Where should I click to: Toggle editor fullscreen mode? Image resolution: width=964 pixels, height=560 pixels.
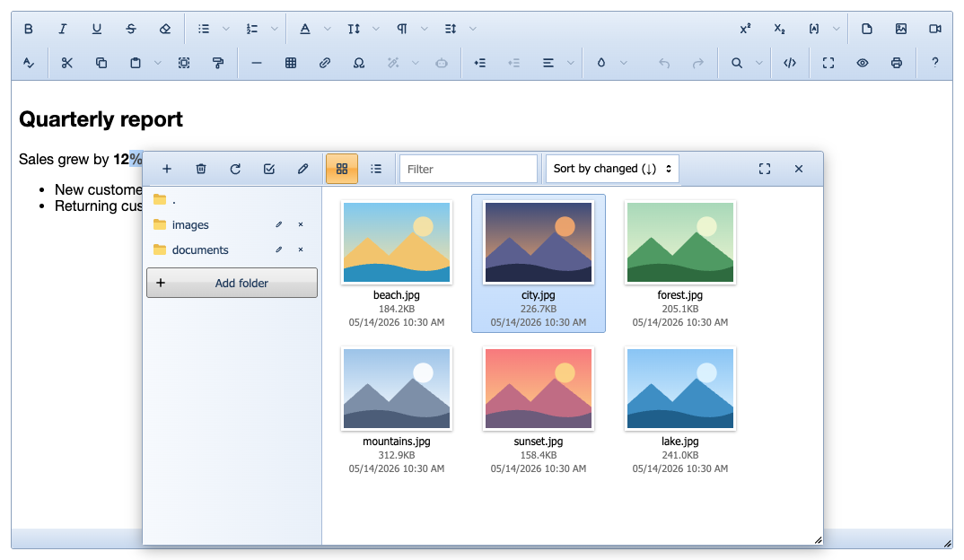[x=828, y=63]
